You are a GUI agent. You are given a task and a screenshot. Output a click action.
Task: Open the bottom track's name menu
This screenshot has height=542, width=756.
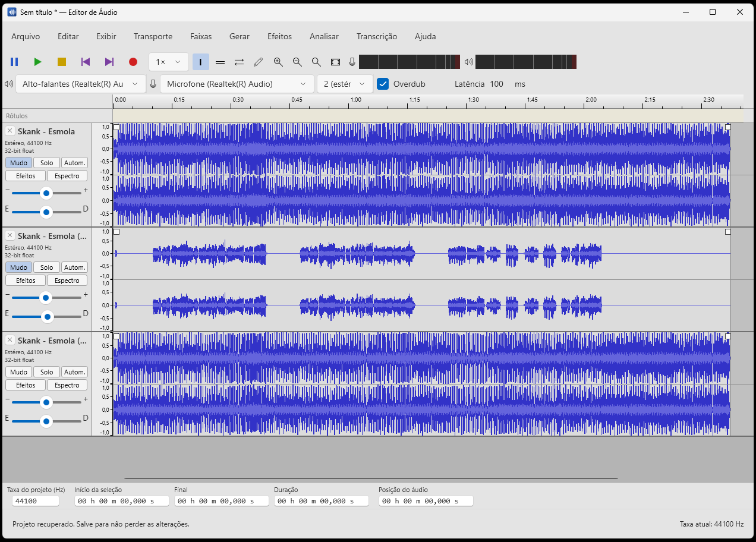(52, 341)
